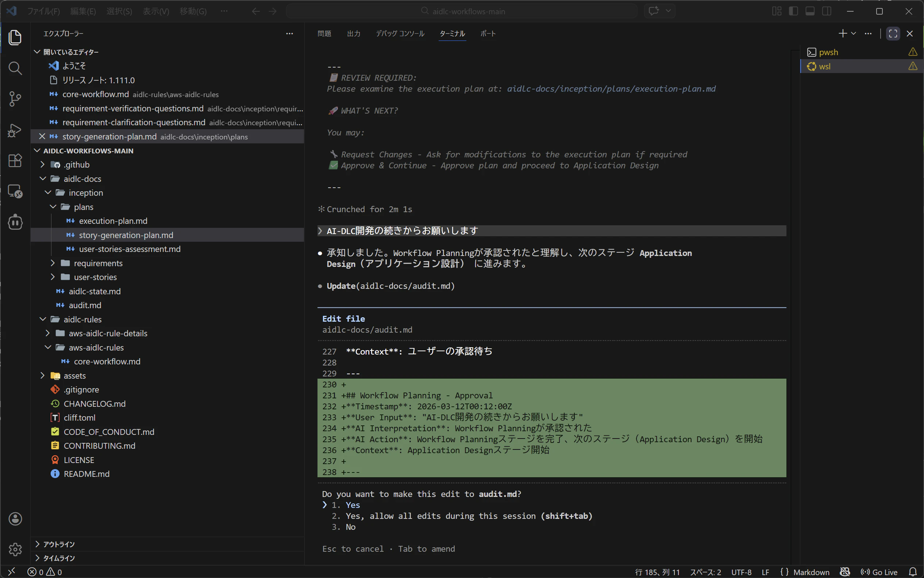This screenshot has height=578, width=924.
Task: Open execution-plan.md in the file tree
Action: click(x=113, y=221)
